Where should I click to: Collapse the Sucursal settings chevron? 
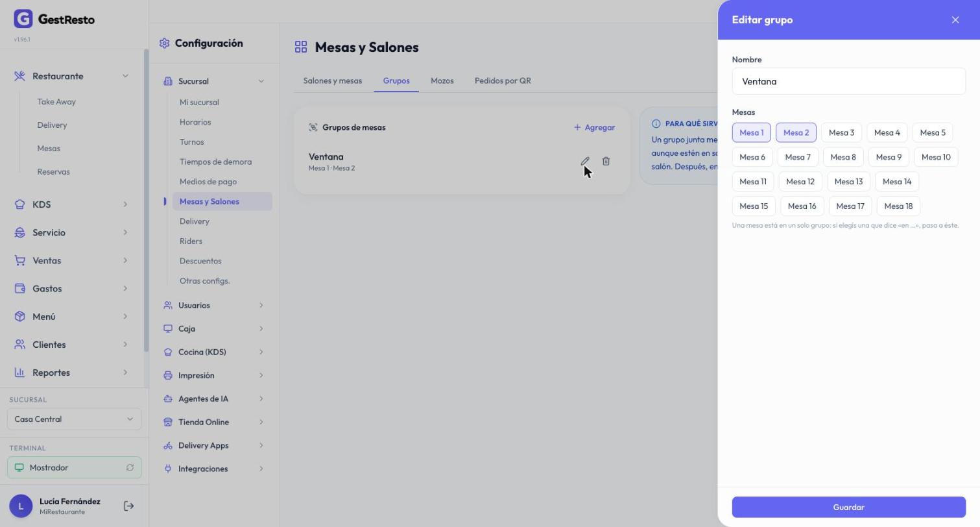coord(261,82)
